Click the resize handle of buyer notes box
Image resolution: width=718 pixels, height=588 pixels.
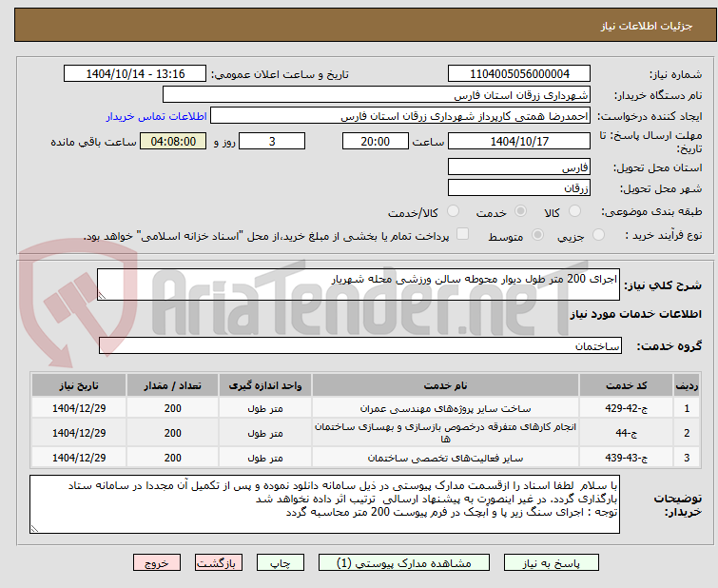pyautogui.click(x=34, y=529)
